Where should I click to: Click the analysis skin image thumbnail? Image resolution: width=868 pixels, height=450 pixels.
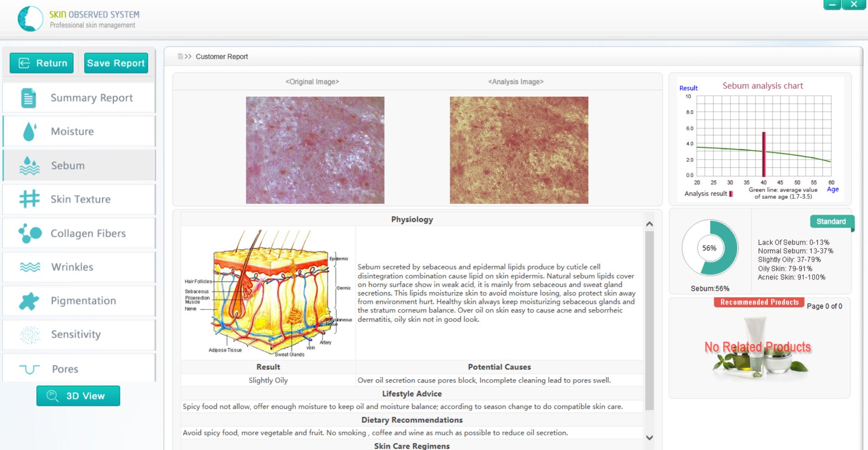[519, 150]
